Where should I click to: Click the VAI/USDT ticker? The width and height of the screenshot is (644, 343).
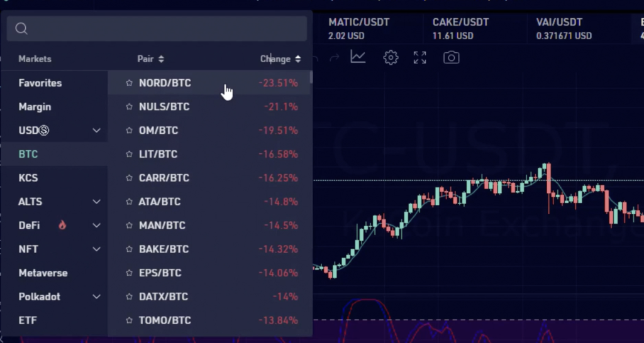[x=564, y=29]
